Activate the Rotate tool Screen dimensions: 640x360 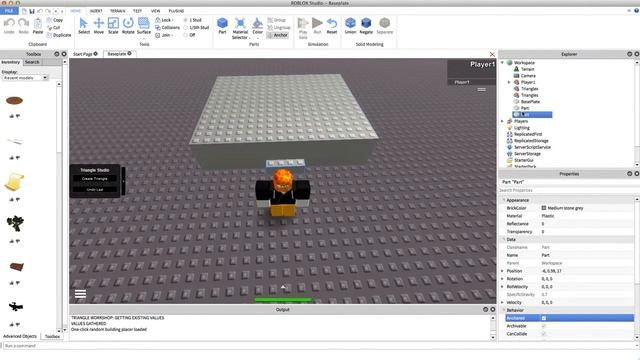(128, 26)
